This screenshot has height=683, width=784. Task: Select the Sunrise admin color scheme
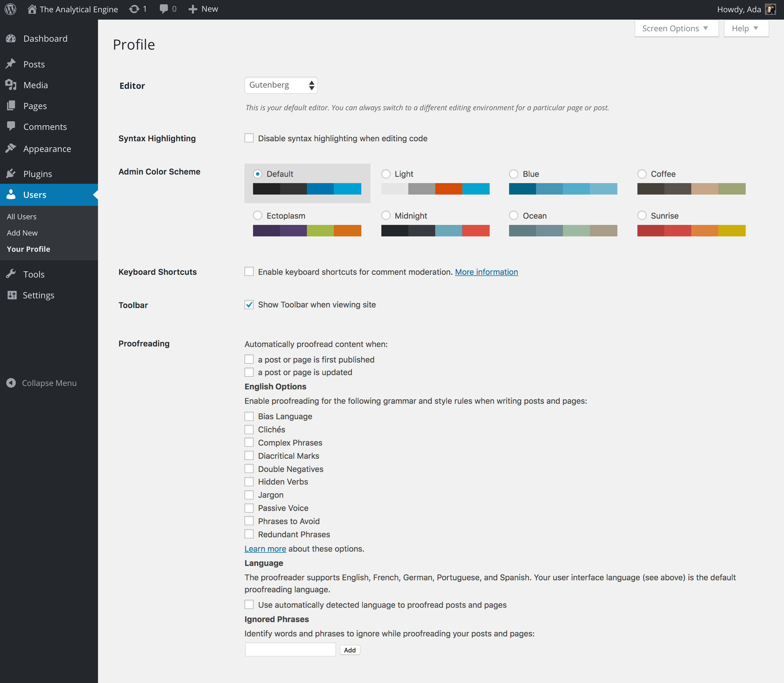[642, 215]
